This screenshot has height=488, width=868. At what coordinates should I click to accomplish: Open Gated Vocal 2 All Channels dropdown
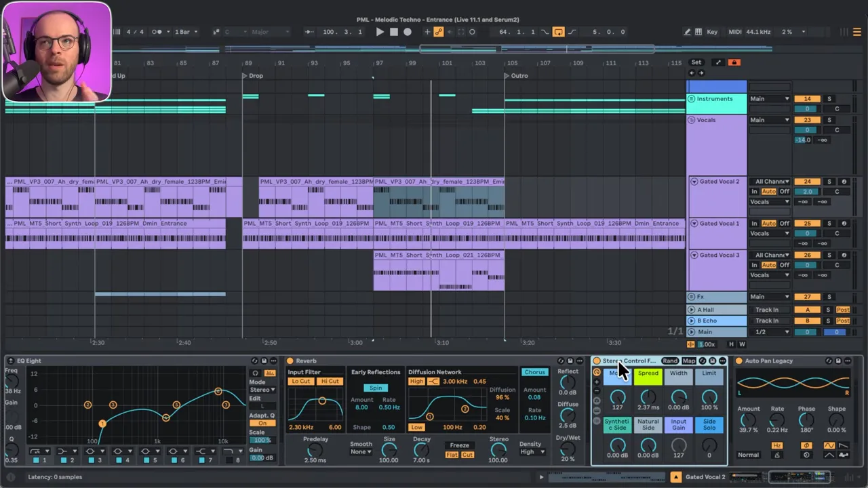coord(769,182)
